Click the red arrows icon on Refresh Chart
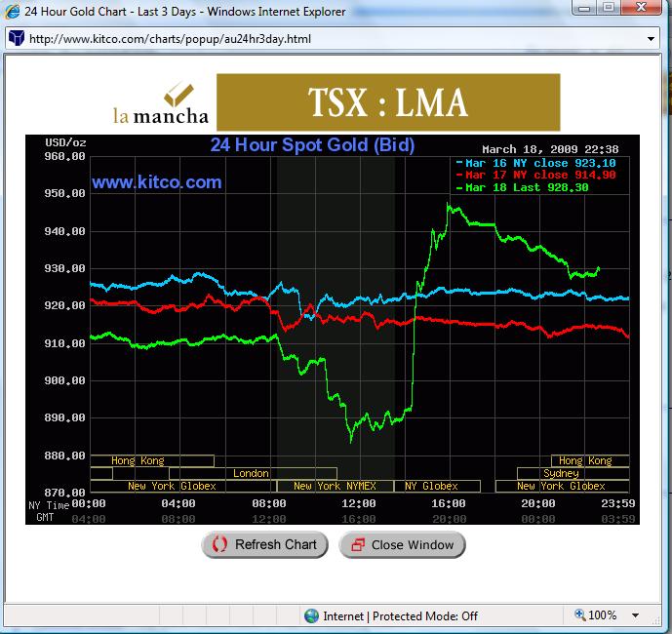Viewport: 672px width, 634px height. (x=219, y=544)
